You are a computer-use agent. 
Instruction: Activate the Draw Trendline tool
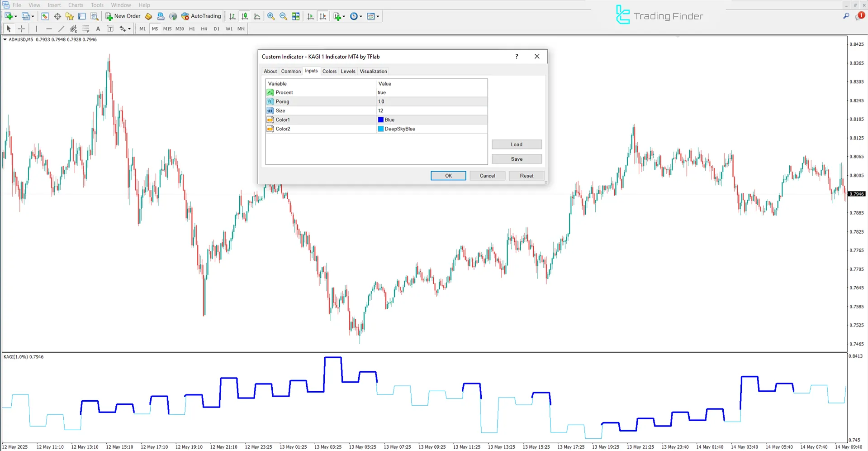[x=61, y=29]
